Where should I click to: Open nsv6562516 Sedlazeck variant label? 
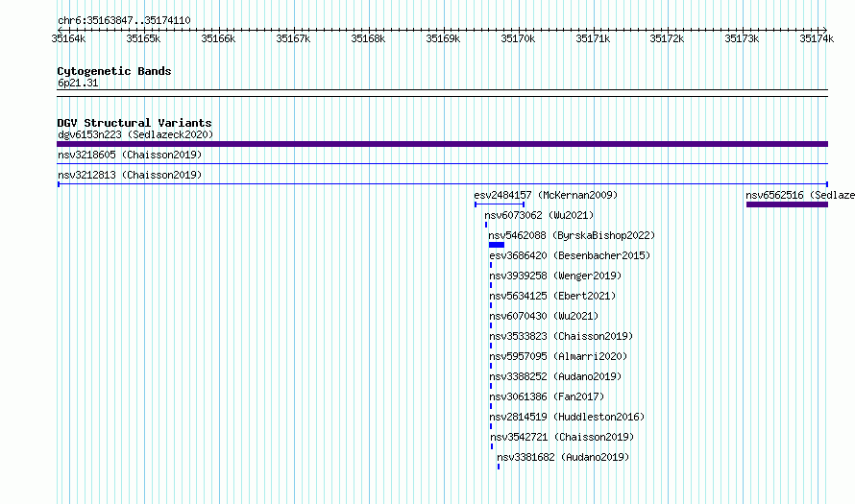pyautogui.click(x=800, y=195)
